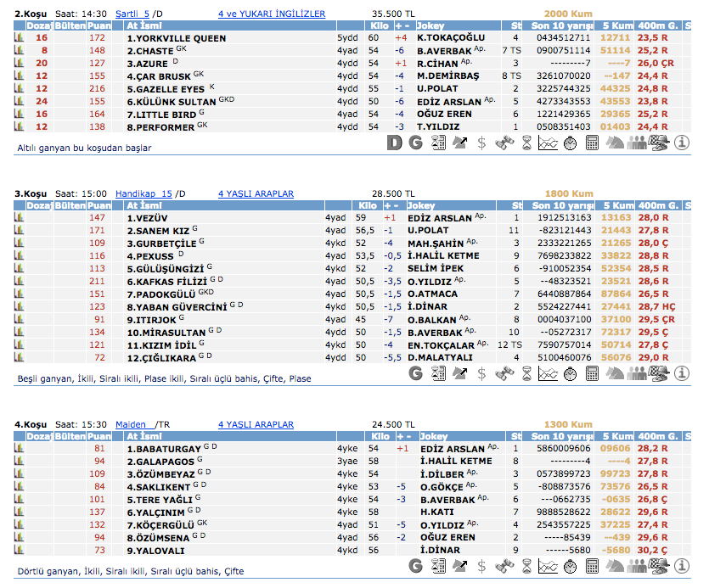Click the D icon under race 2
709x588 pixels.
(x=394, y=143)
